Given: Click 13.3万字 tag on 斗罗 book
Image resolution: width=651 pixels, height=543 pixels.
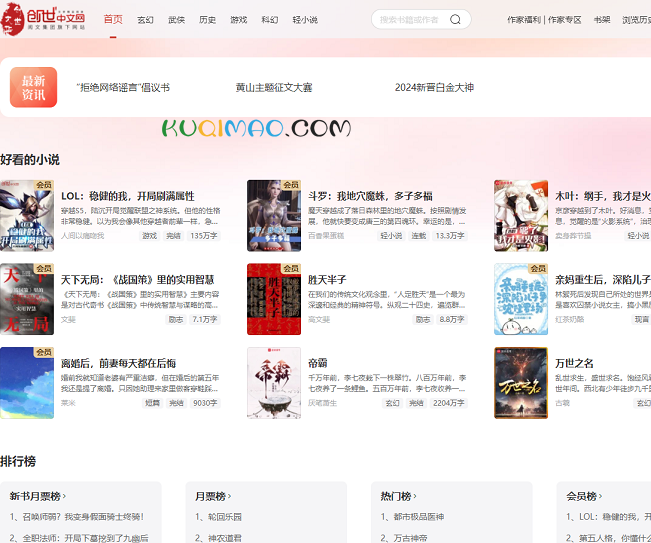Looking at the screenshot, I should point(450,236).
